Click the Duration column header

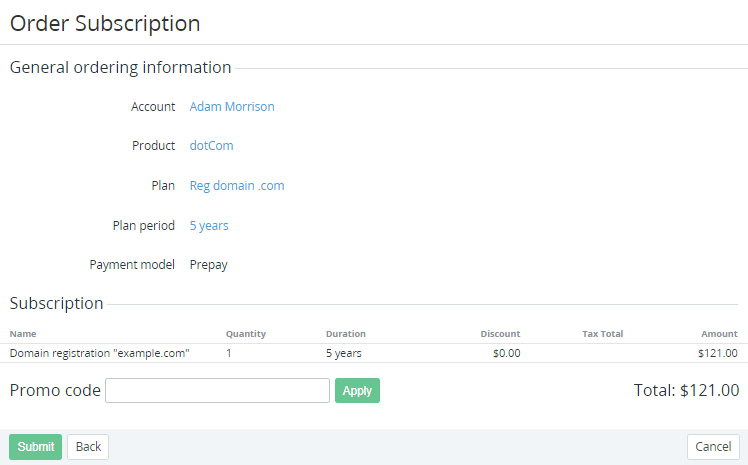coord(346,334)
